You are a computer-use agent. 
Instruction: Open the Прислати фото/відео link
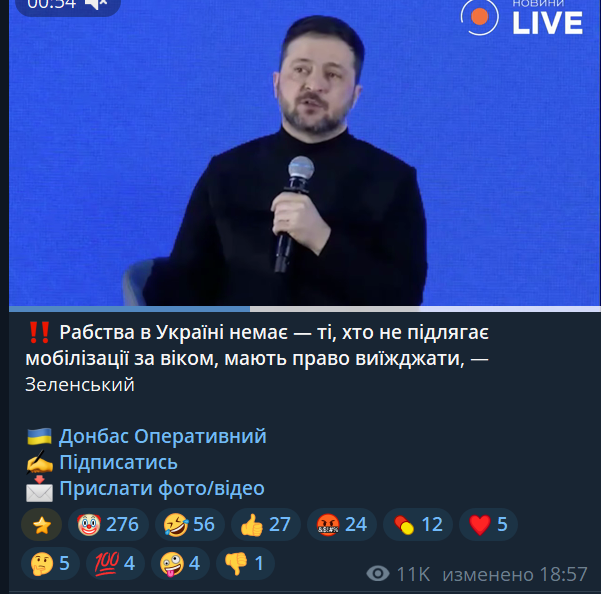(162, 488)
